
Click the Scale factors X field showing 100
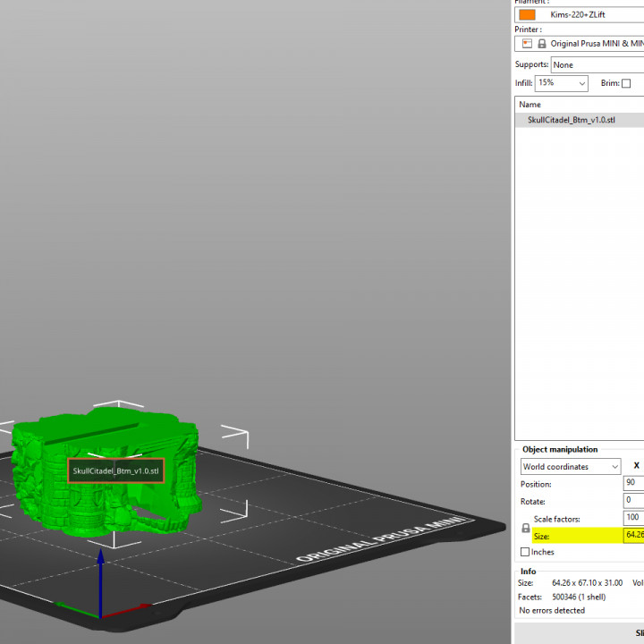(634, 518)
